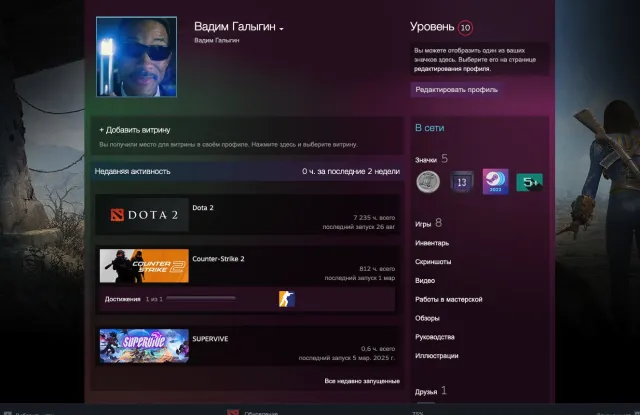
Task: Click the Достижения 1 из 1 progress bar
Action: click(x=201, y=299)
